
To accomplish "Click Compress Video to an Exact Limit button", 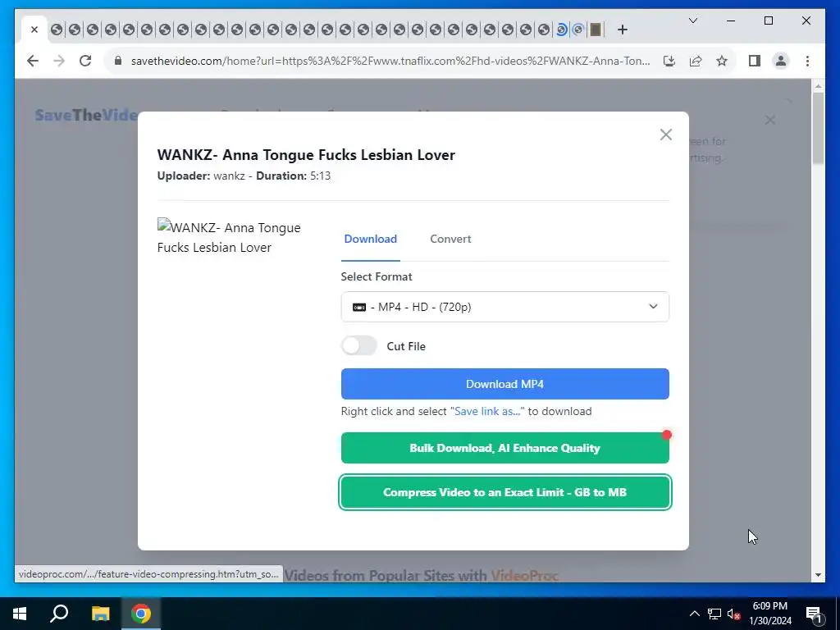I will (x=504, y=492).
